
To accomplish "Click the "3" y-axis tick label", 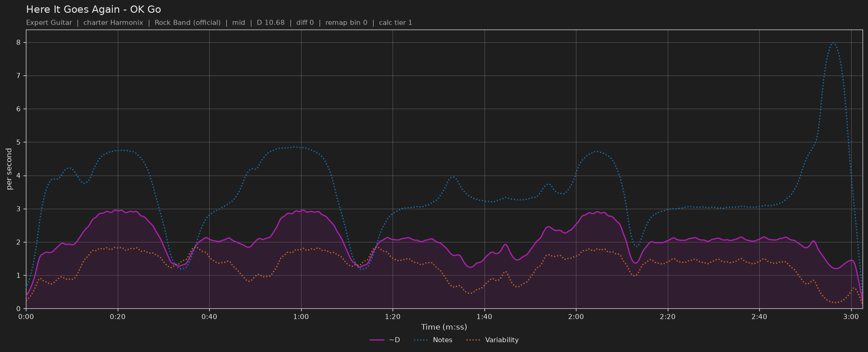I will (19, 209).
